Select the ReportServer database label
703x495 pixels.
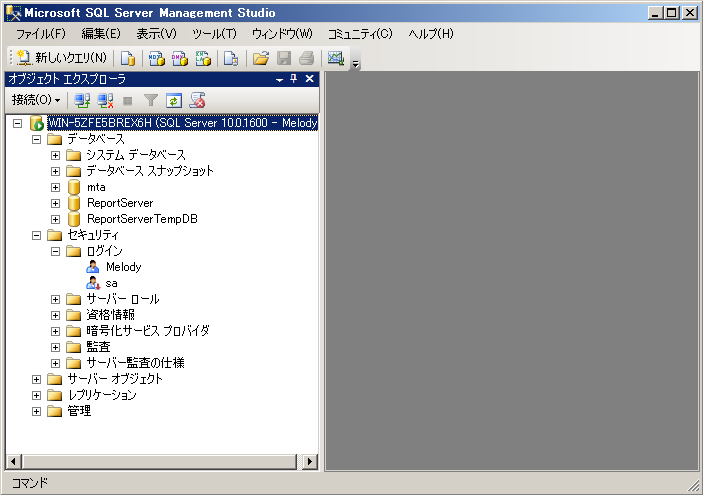pos(120,203)
